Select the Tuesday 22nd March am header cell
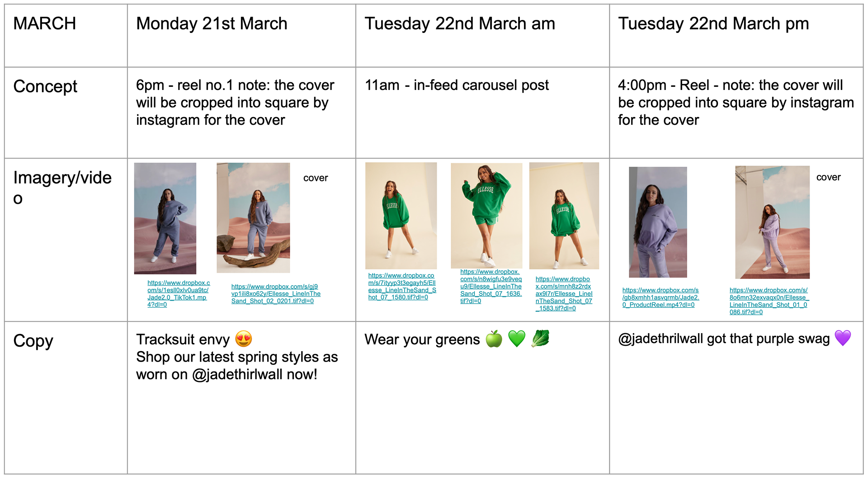 [x=482, y=36]
